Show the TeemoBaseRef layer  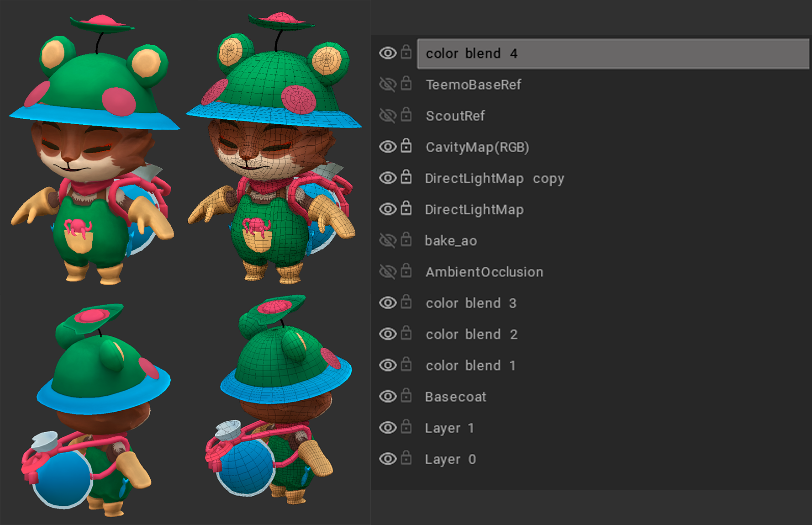(388, 85)
